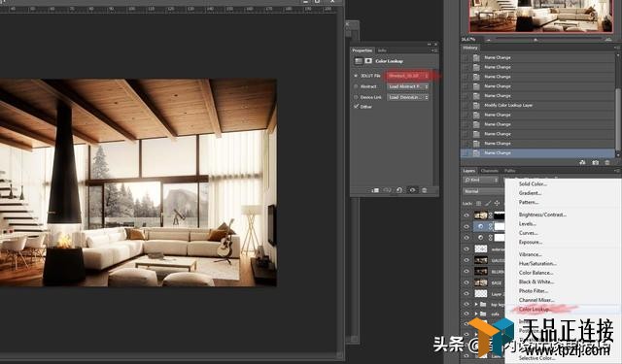The width and height of the screenshot is (622, 364).
Task: Choose Pattern fill menu entry
Action: coord(529,202)
